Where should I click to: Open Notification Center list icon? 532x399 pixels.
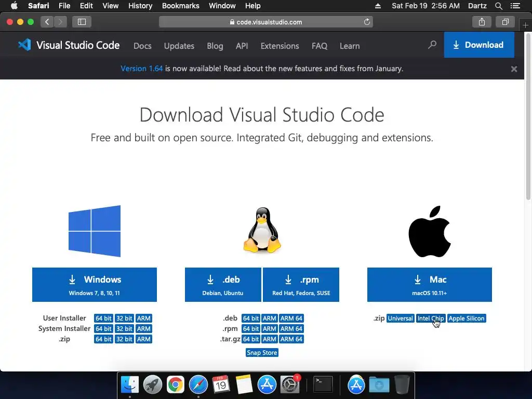(515, 6)
